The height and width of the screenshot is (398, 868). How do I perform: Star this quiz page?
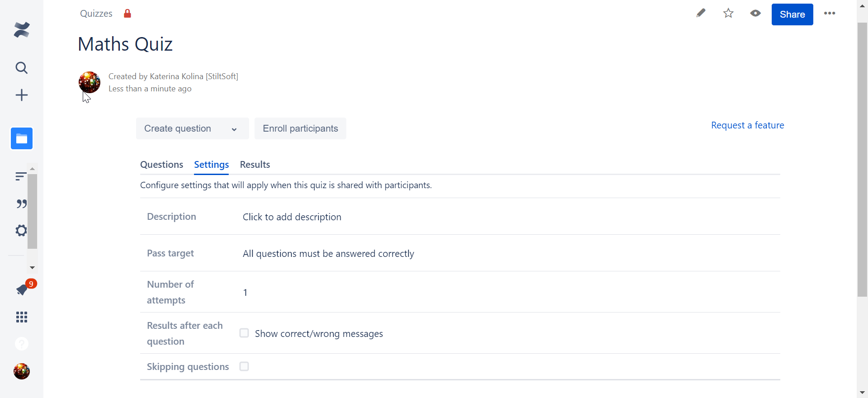coord(728,13)
